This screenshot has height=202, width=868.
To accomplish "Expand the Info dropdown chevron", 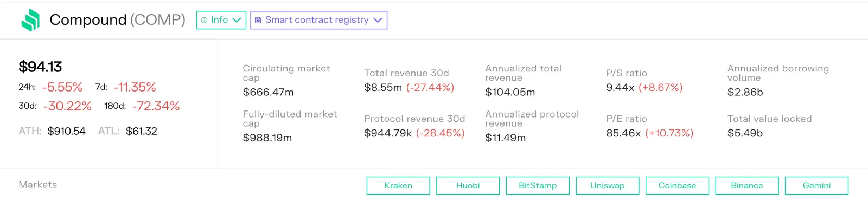I will coord(237,20).
